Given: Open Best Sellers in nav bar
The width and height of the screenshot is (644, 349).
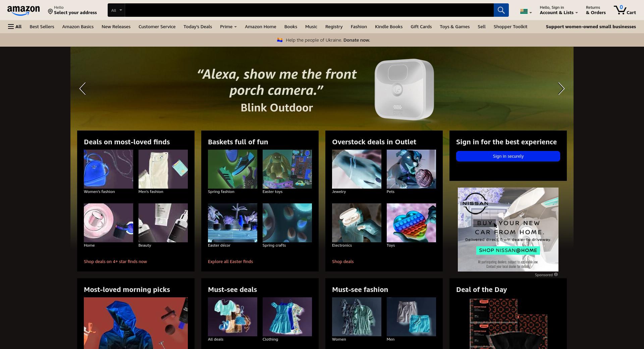Looking at the screenshot, I should (x=42, y=27).
